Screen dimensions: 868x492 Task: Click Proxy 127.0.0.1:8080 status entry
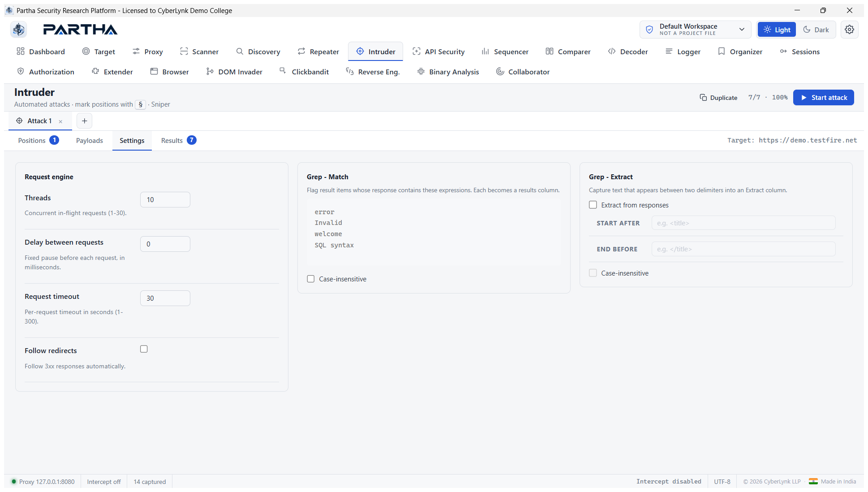pos(43,482)
